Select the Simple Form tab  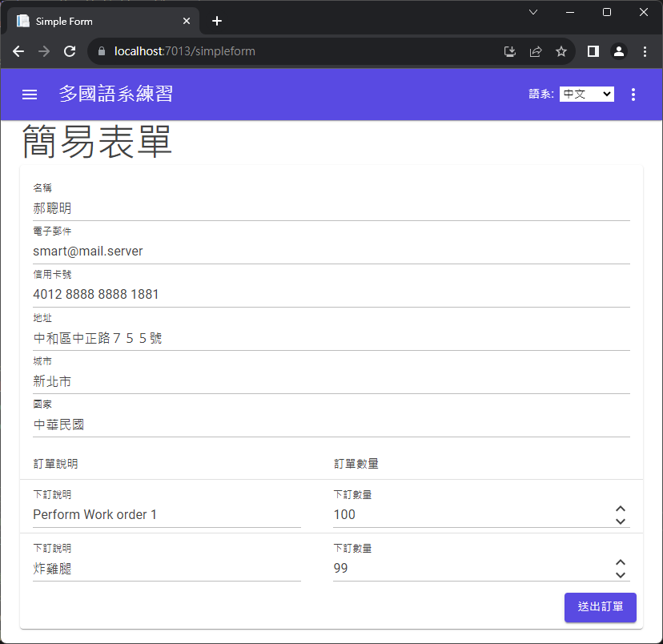coord(96,21)
